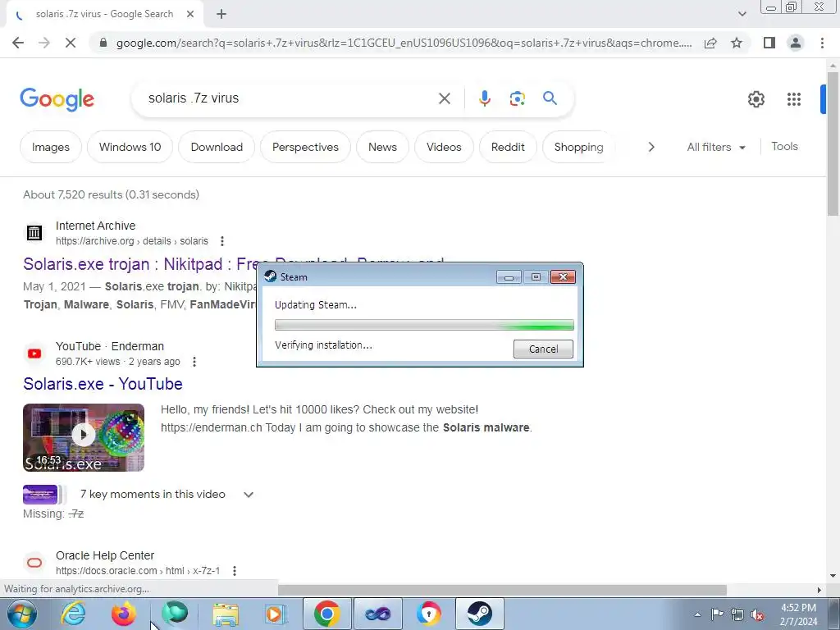This screenshot has height=630, width=840.
Task: Open the Chrome profile menu
Action: click(x=796, y=43)
